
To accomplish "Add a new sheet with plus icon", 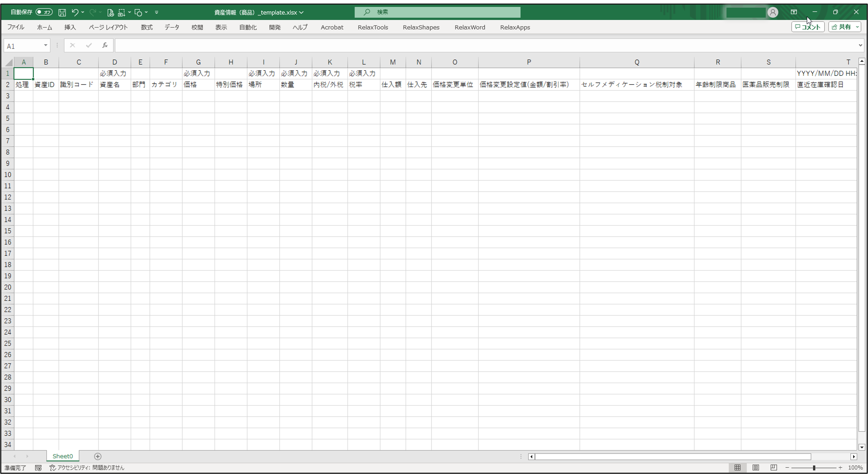I will point(98,456).
